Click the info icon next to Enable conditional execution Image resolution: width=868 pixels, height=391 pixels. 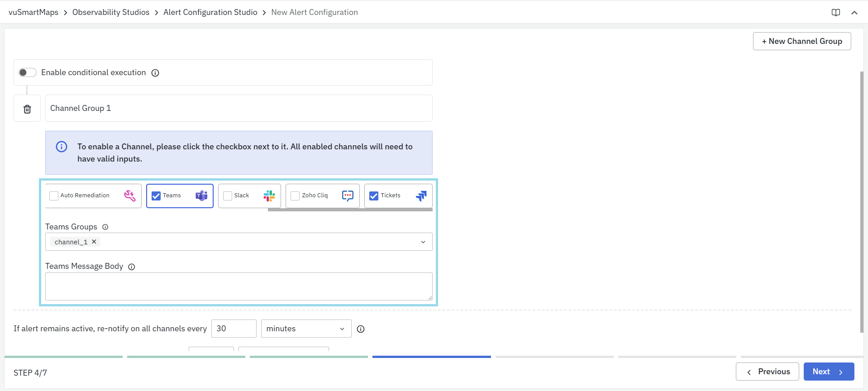click(155, 73)
